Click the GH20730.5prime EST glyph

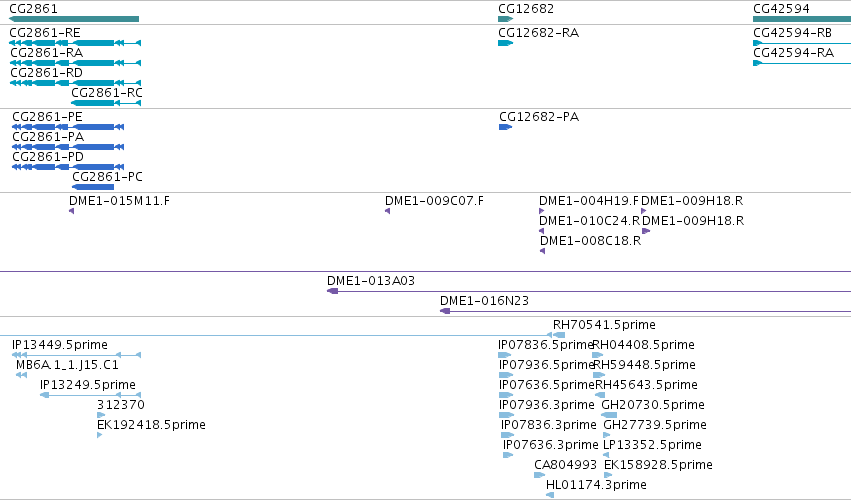point(609,415)
